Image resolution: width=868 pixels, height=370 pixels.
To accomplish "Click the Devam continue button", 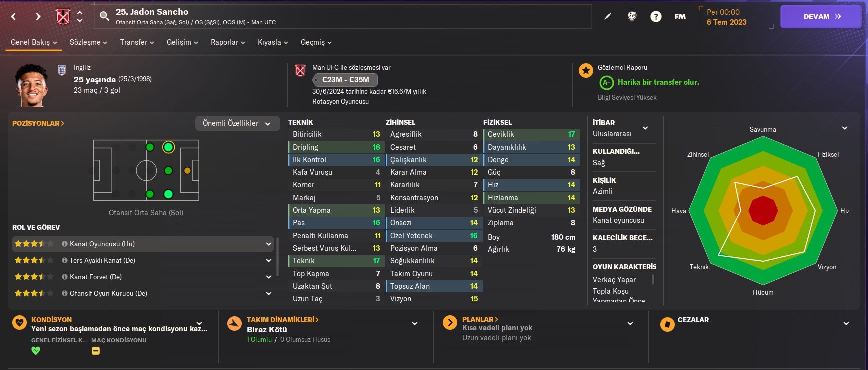I will click(821, 16).
